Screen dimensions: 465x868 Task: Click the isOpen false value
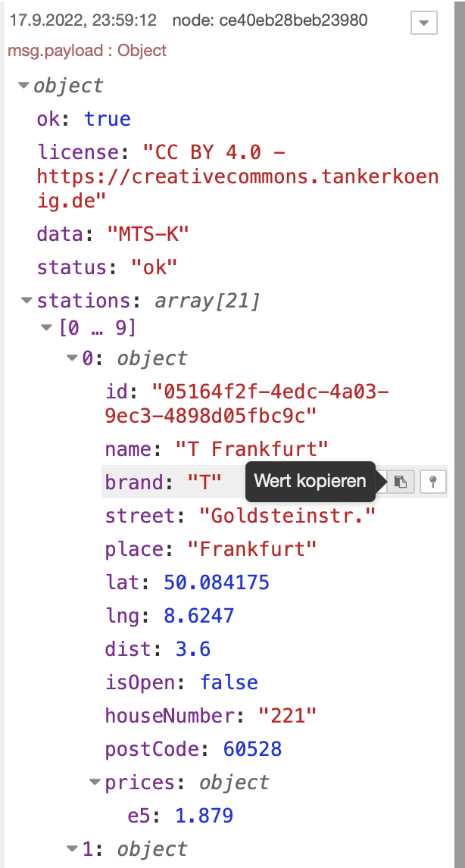[x=229, y=682]
